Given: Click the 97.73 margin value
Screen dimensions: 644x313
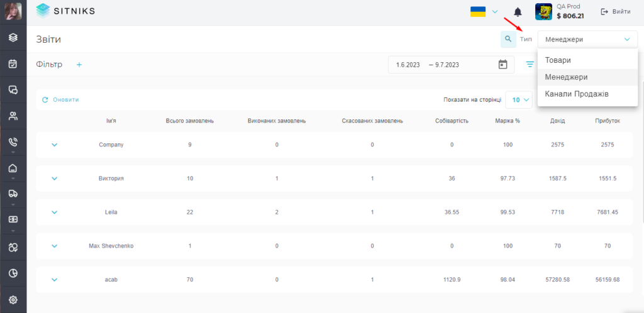Looking at the screenshot, I should [508, 178].
